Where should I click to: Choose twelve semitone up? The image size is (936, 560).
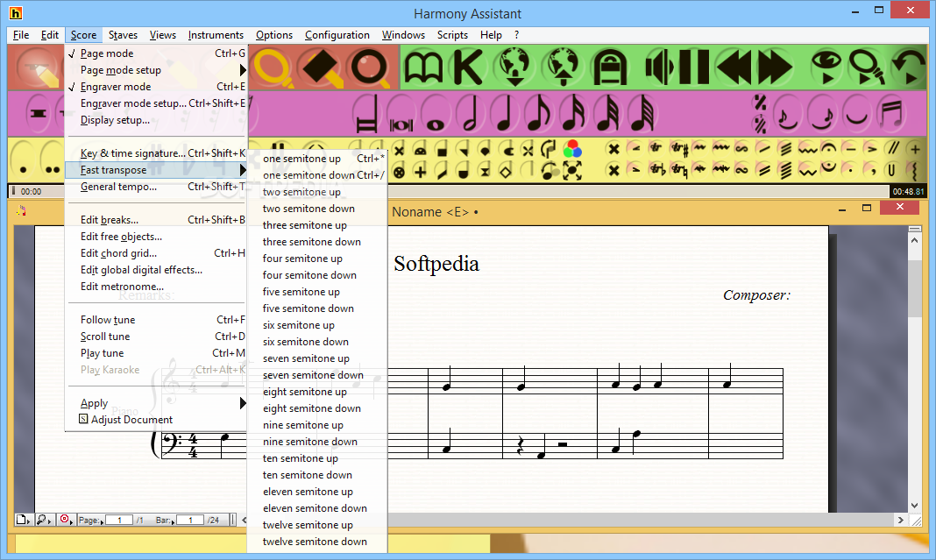click(317, 525)
